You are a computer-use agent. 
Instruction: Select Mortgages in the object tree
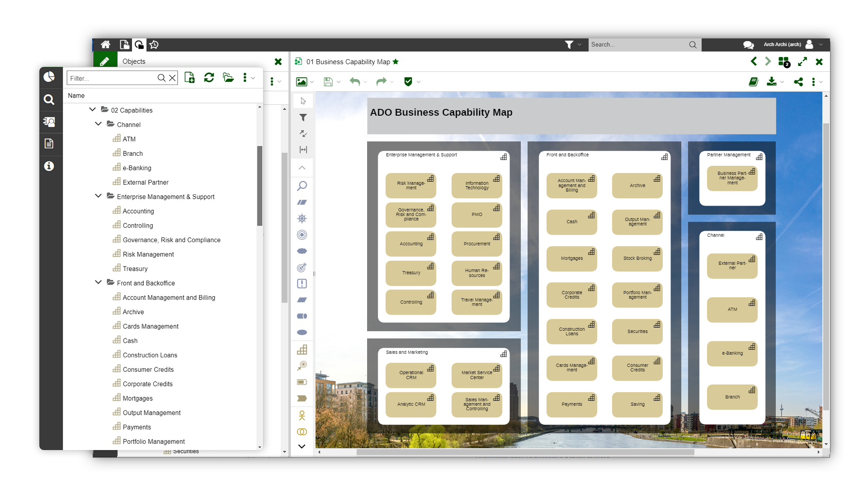(x=137, y=399)
